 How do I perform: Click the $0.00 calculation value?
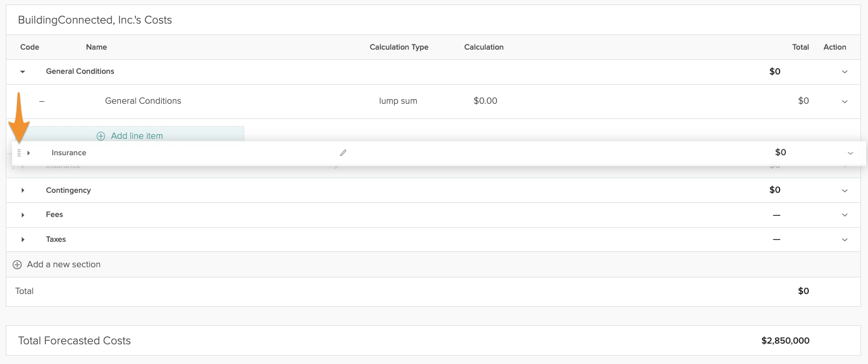point(486,101)
